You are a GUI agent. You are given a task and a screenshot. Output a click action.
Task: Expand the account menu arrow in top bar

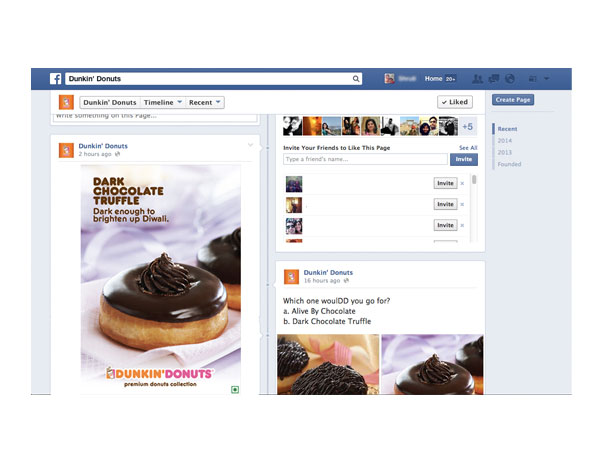(546, 78)
